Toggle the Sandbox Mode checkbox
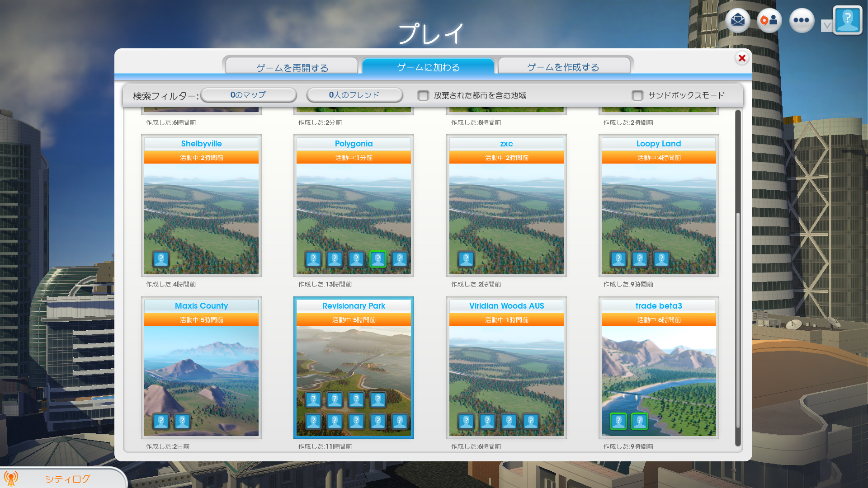868x488 pixels. (637, 96)
